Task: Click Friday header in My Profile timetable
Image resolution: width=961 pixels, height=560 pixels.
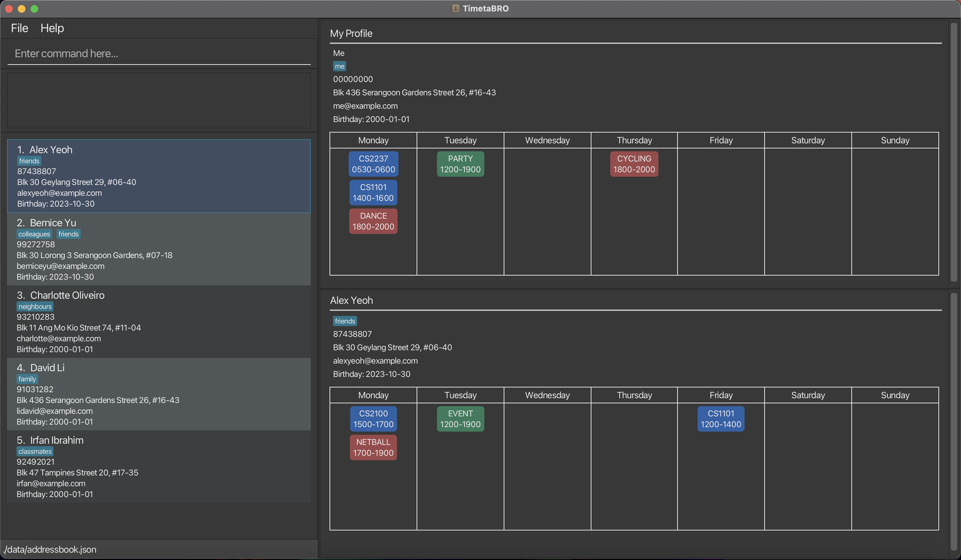Action: 721,140
